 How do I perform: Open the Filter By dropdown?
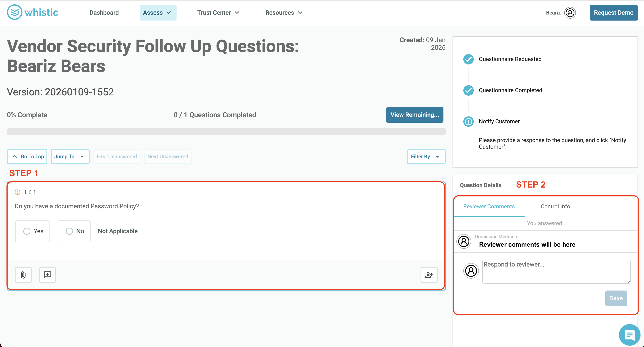[426, 157]
